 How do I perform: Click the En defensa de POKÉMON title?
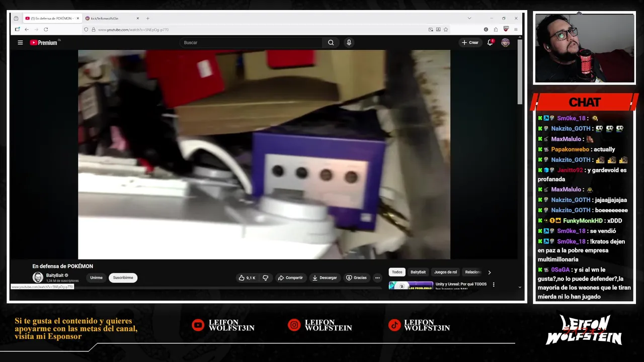pyautogui.click(x=62, y=266)
